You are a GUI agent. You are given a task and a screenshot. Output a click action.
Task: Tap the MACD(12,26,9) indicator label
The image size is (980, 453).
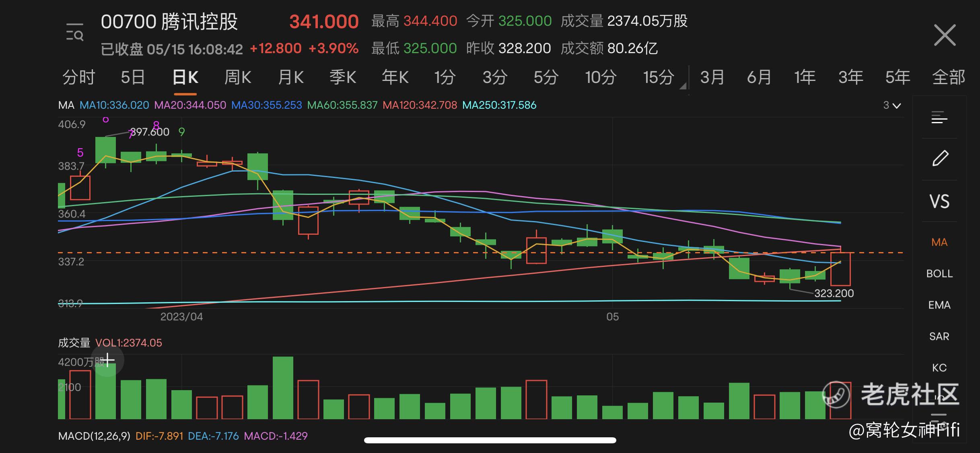[94, 436]
